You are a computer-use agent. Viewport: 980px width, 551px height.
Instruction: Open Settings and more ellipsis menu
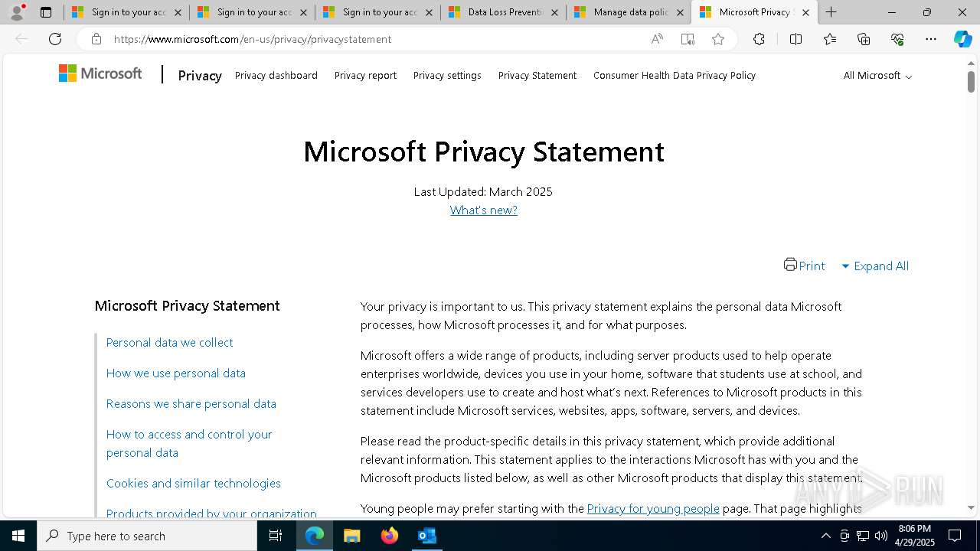coord(931,39)
